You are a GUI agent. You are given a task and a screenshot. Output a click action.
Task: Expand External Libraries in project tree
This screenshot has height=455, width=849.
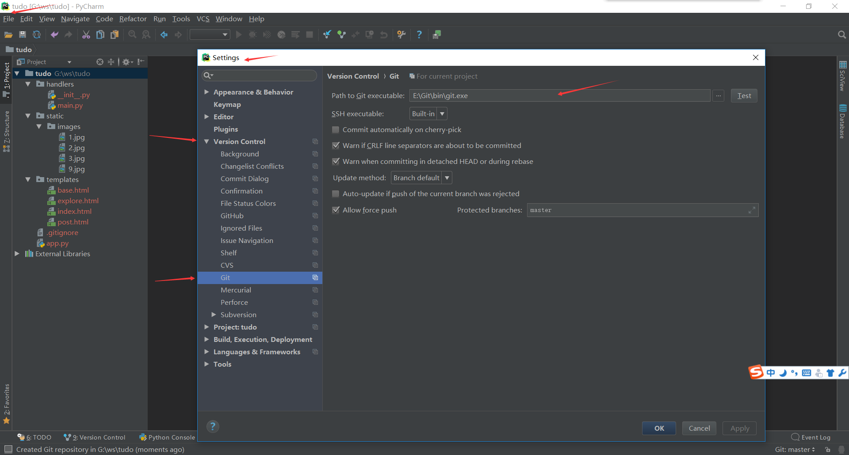click(x=17, y=254)
